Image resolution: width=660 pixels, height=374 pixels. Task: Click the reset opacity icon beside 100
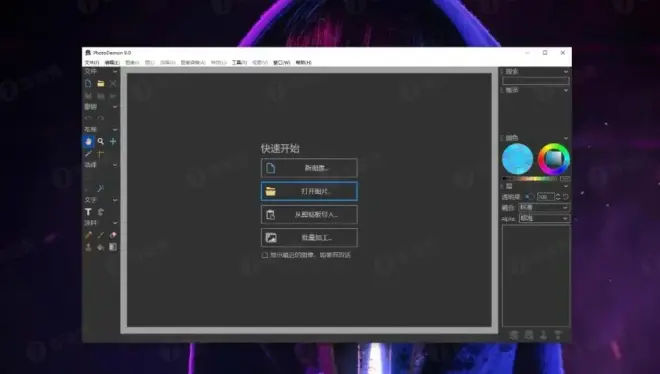[x=566, y=196]
